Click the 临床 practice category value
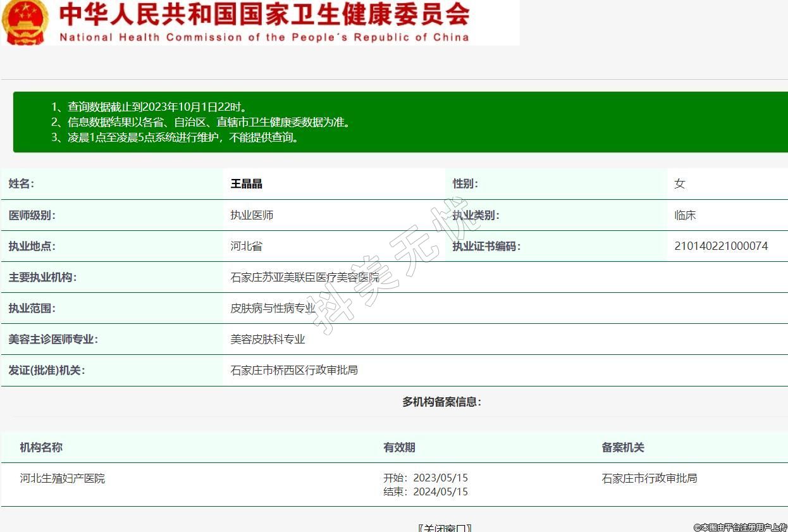This screenshot has height=532, width=788. point(685,215)
